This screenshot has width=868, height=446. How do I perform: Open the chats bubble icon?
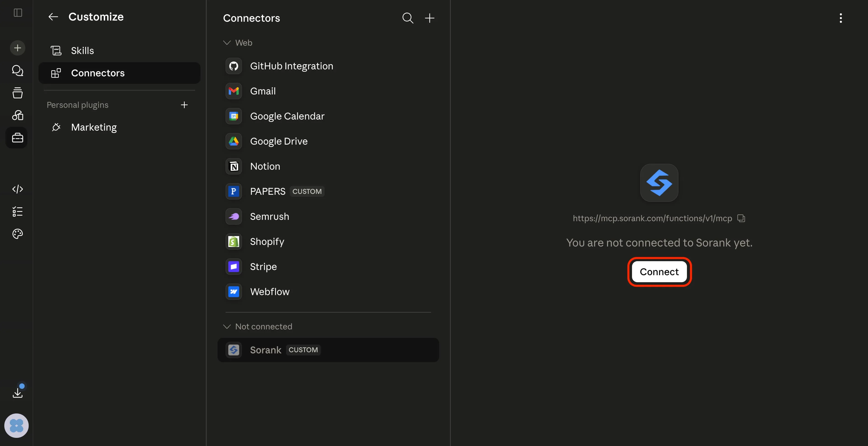coord(18,70)
